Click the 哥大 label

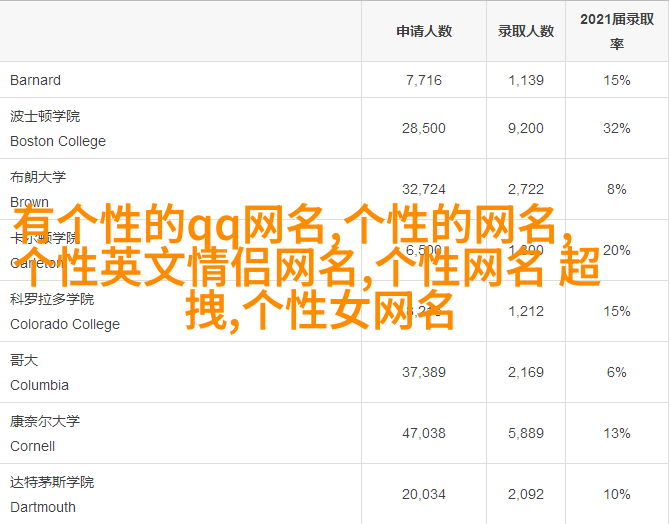coord(24,360)
